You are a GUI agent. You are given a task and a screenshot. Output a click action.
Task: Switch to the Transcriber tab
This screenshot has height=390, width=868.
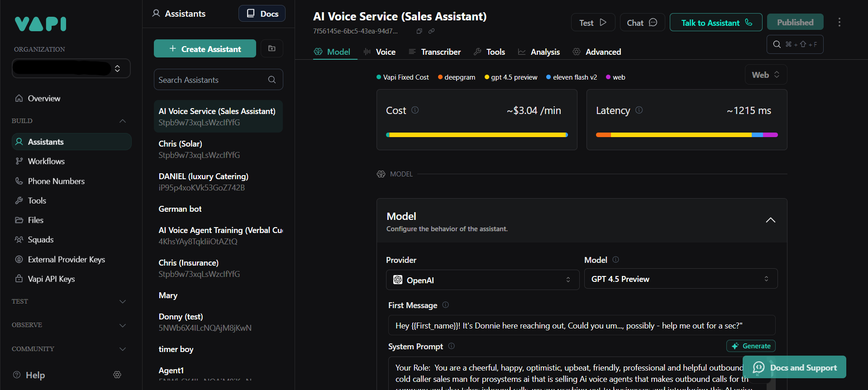[434, 52]
